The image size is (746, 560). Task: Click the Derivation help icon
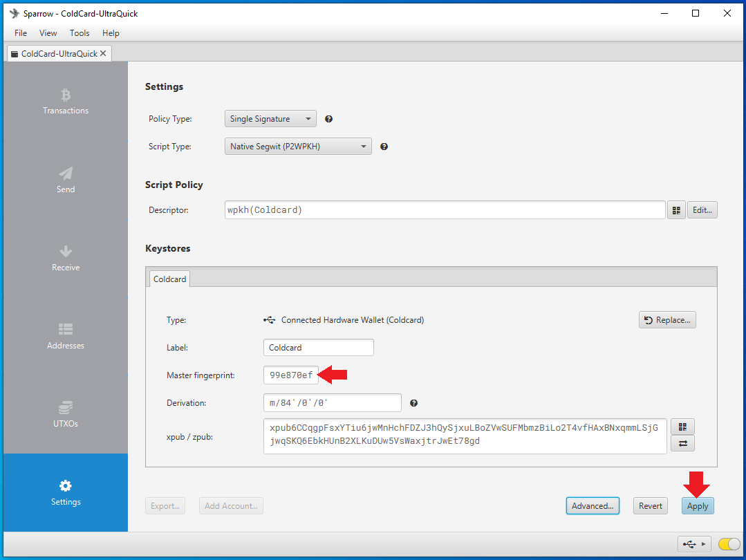[x=414, y=403]
